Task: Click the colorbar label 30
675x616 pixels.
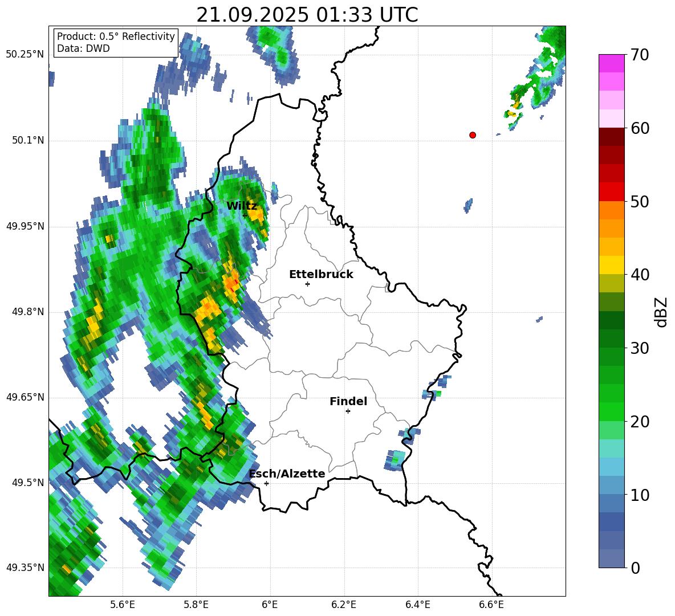Action: point(640,348)
